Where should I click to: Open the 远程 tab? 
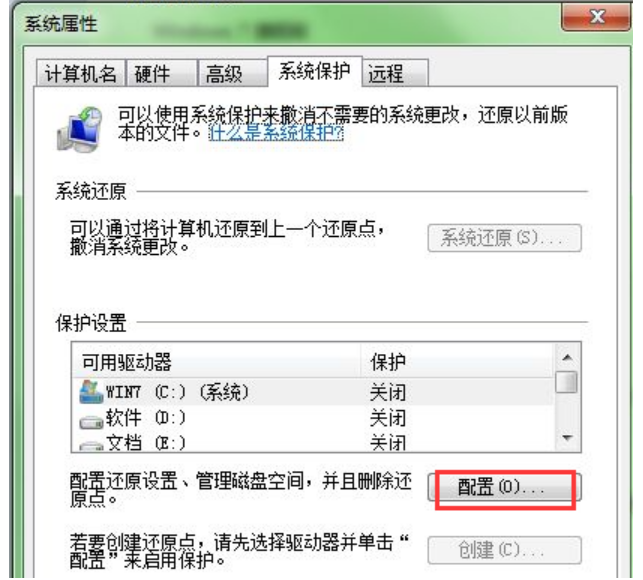pos(395,74)
